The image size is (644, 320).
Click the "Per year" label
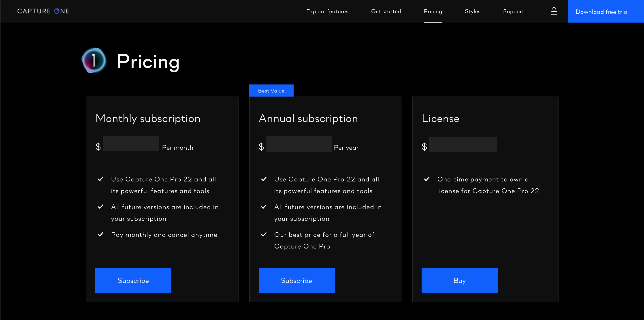346,148
